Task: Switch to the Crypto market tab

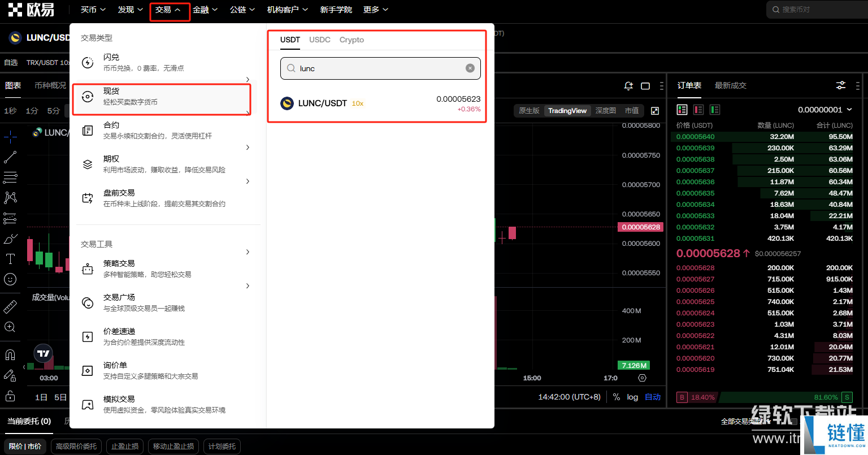Action: click(x=351, y=40)
